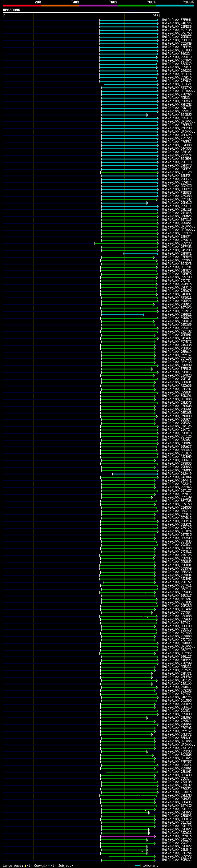
Task: Open the UniRef100_C5Z6N9 entry
Action: pos(176,43)
